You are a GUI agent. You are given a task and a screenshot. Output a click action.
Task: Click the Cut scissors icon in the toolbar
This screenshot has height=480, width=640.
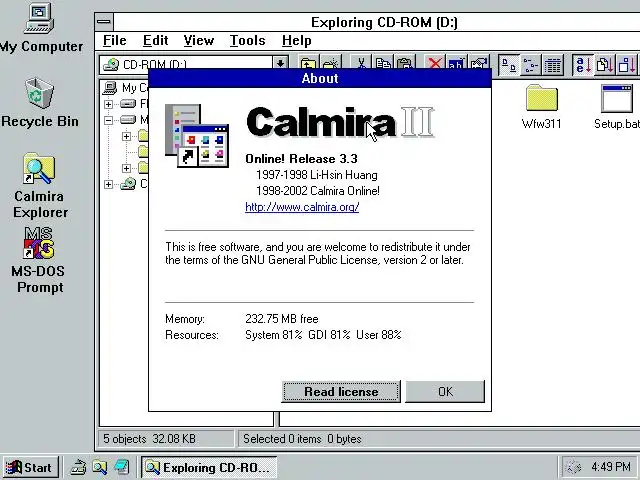tap(361, 64)
